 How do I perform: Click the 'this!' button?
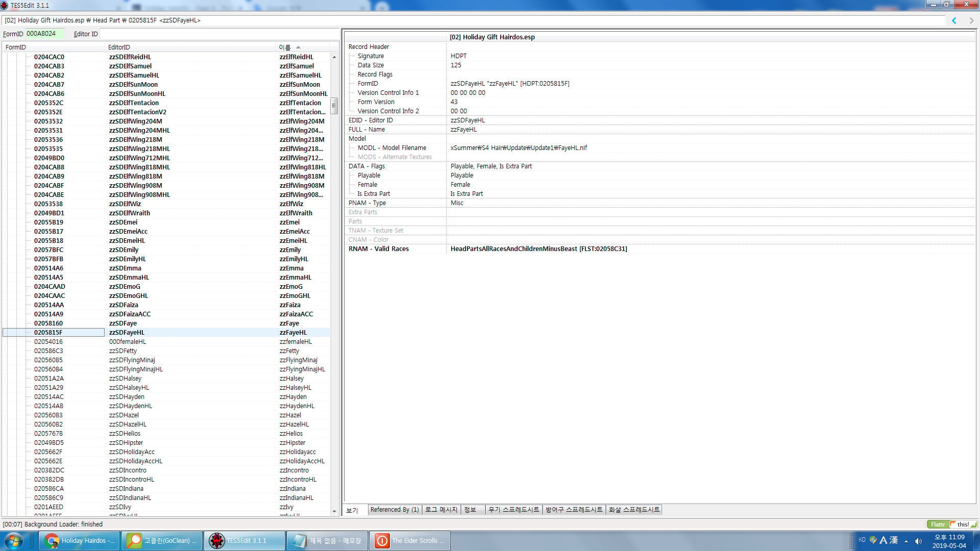tap(963, 524)
